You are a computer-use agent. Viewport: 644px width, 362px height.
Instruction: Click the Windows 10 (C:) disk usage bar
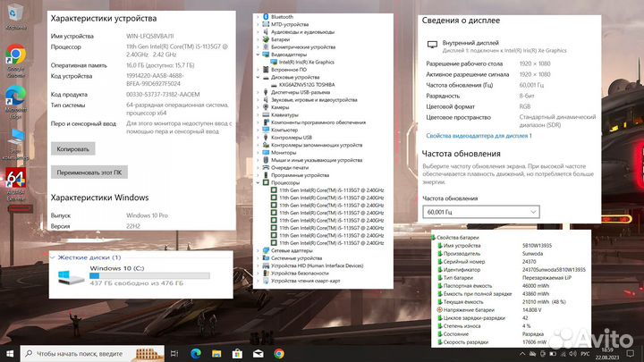point(149,276)
